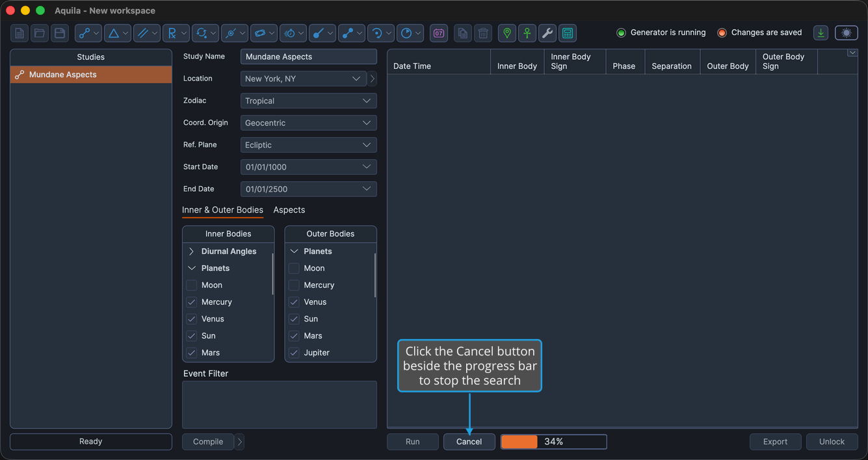
Task: Click the open folder toolbar icon
Action: [40, 33]
